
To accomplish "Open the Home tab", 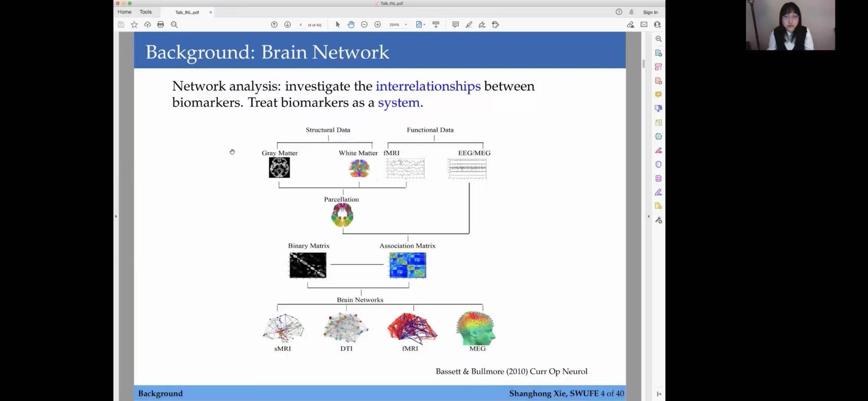I will pos(124,12).
